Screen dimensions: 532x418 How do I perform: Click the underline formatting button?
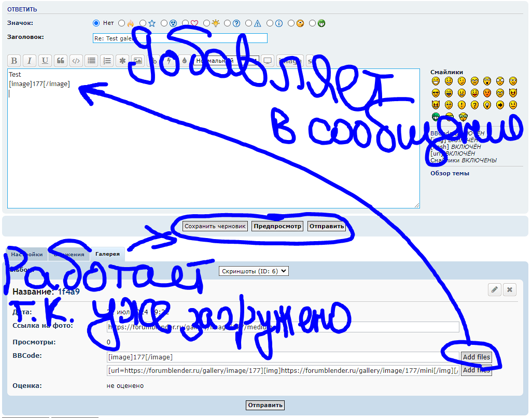pyautogui.click(x=45, y=61)
